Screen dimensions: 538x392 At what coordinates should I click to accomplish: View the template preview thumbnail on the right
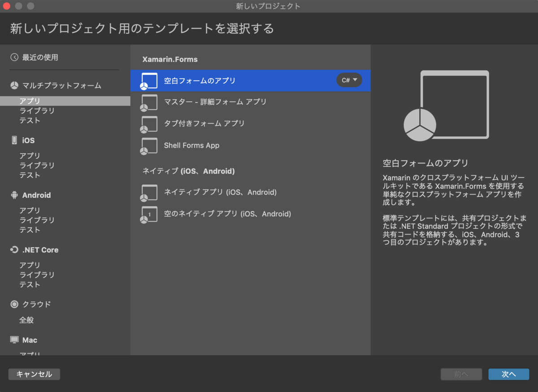tap(454, 105)
